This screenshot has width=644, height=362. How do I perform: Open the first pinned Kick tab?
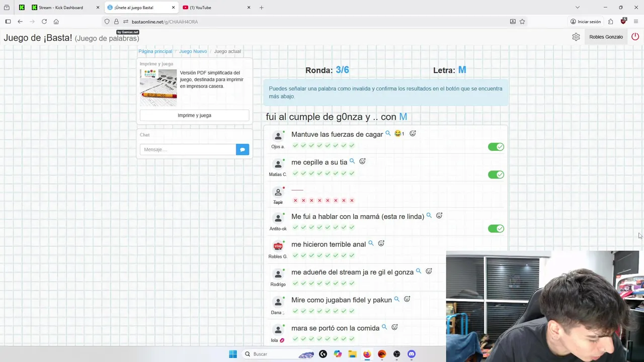click(x=22, y=8)
